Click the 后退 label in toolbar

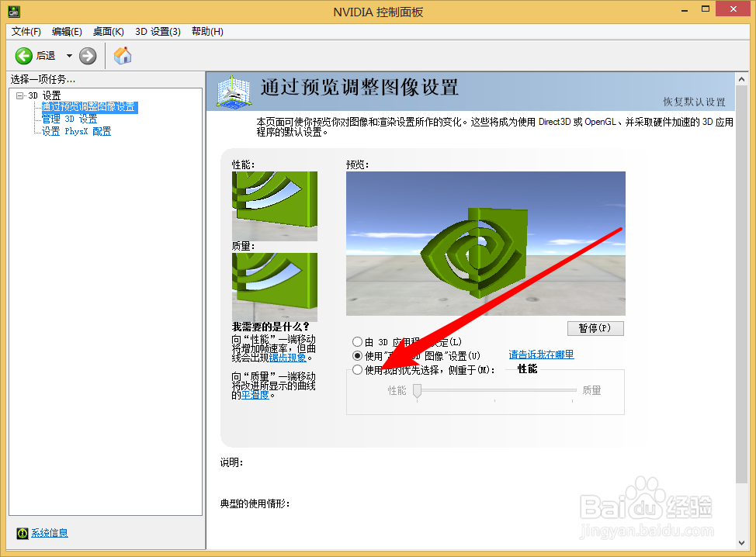click(46, 56)
